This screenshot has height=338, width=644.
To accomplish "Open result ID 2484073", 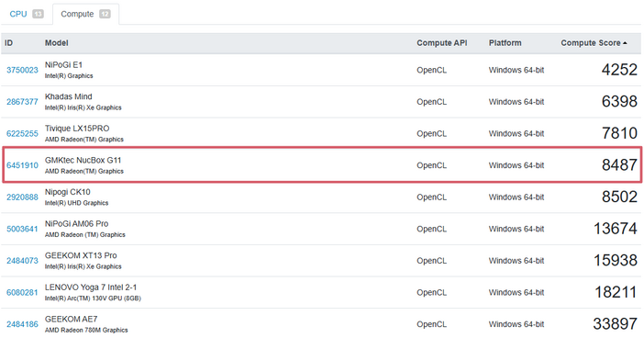I will click(22, 260).
